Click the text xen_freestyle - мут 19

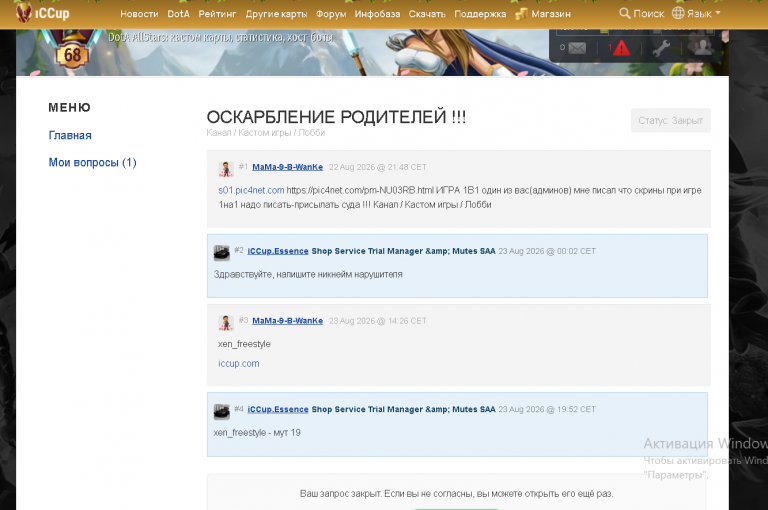pyautogui.click(x=257, y=433)
